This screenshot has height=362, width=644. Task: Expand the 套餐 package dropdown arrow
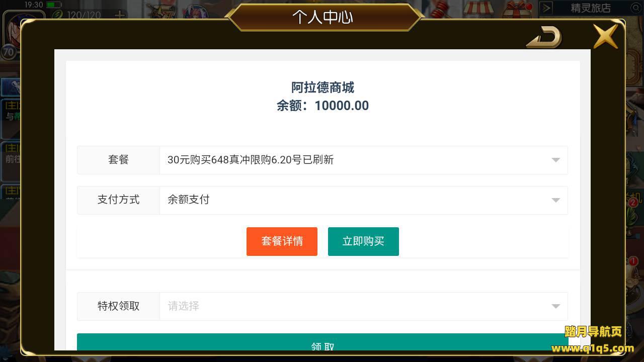(555, 160)
